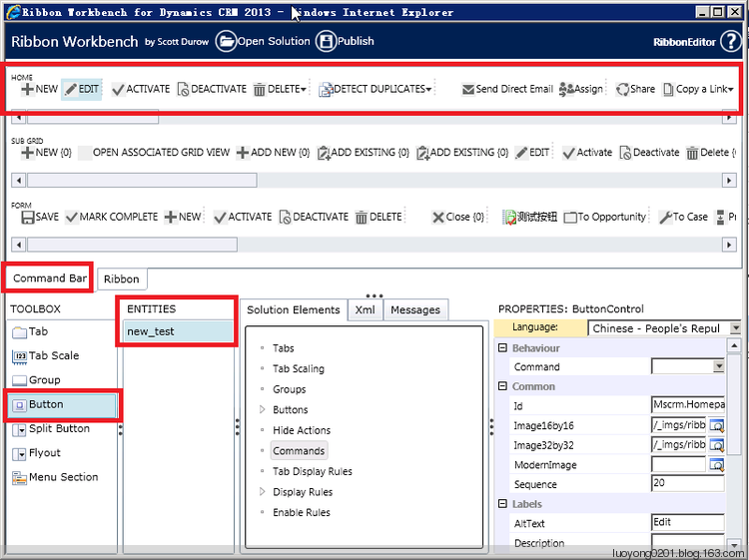Select DELETE in the Form bar
This screenshot has width=749, height=560.
[x=378, y=218]
